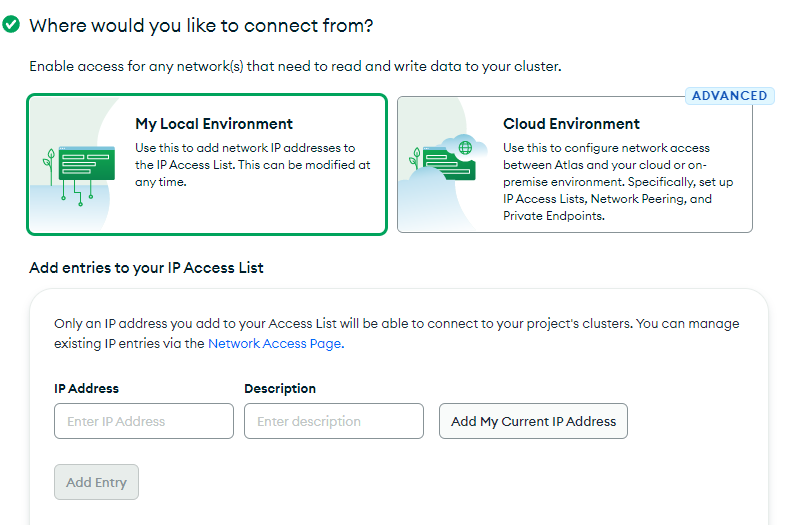The image size is (792, 525).
Task: Select the Cloud Environment card
Action: (575, 165)
